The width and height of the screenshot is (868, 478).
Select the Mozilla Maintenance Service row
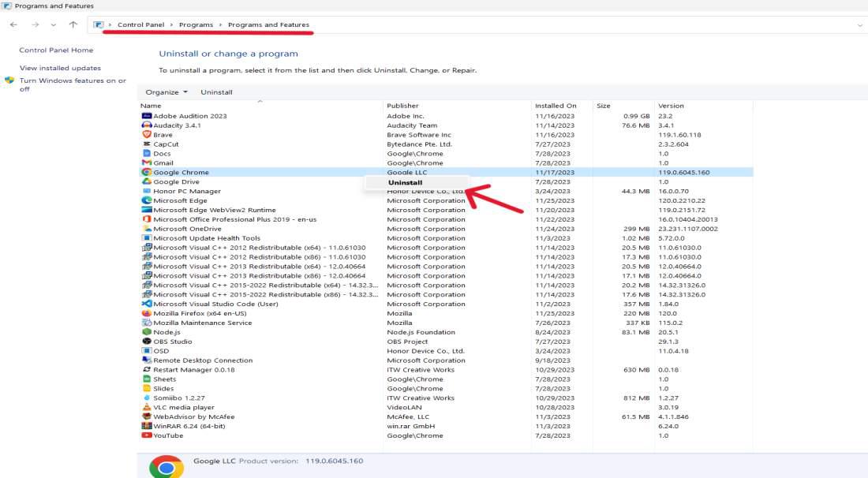[446, 323]
